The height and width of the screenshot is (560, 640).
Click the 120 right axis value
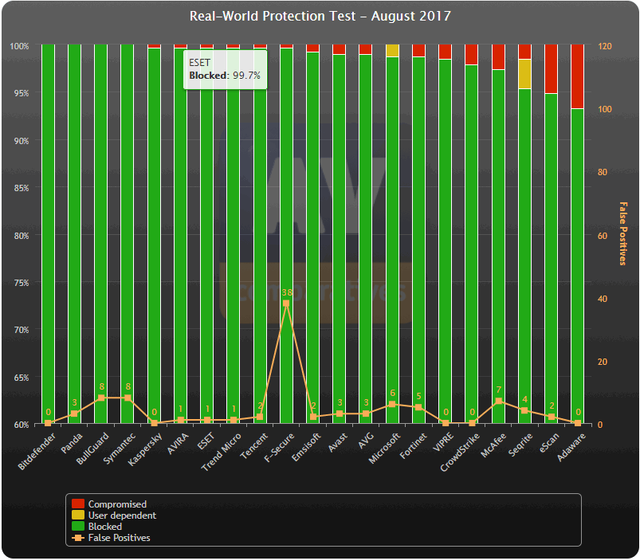(x=605, y=46)
